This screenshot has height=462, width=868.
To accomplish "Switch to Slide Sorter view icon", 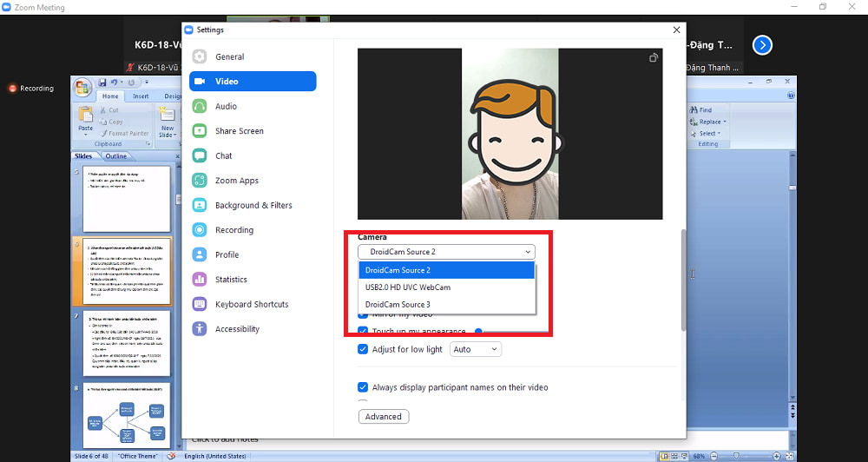I will pyautogui.click(x=674, y=457).
